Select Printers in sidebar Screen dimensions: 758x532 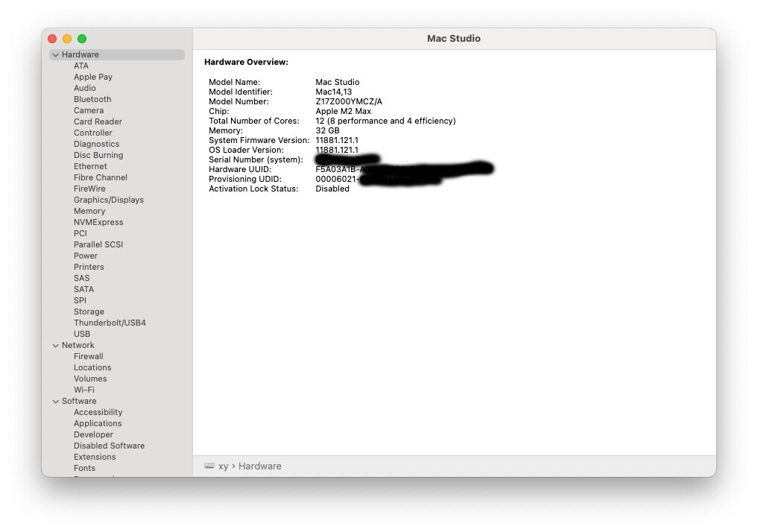(x=89, y=267)
